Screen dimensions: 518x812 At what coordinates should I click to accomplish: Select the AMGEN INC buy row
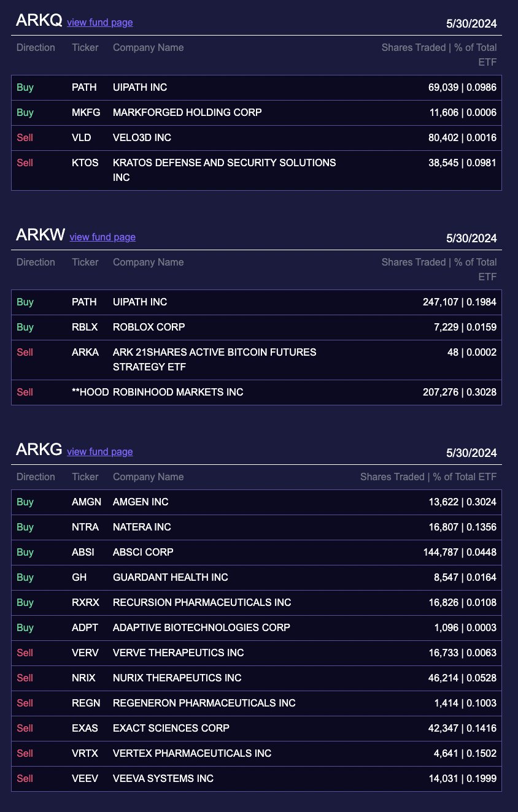[x=257, y=502]
